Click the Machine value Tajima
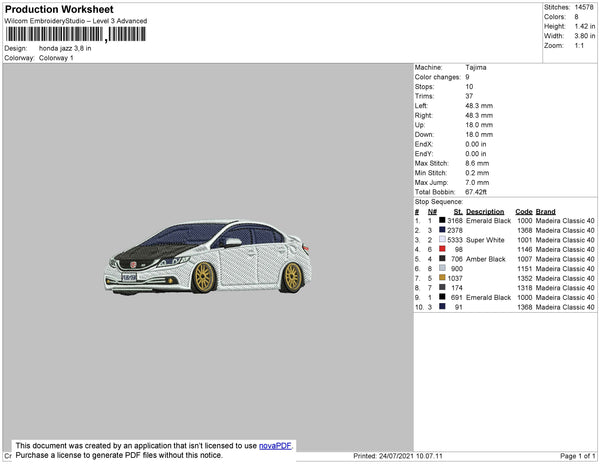The height and width of the screenshot is (464, 600). click(476, 67)
